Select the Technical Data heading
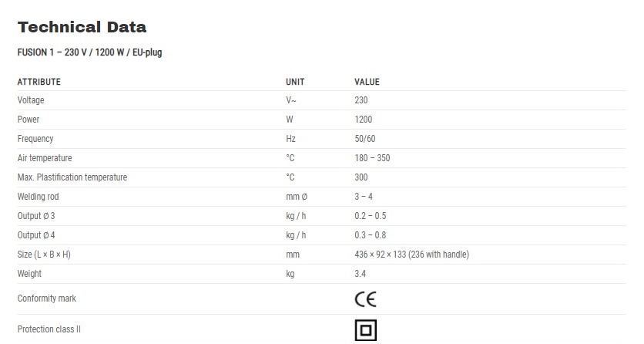This screenshot has width=644, height=344. point(82,27)
